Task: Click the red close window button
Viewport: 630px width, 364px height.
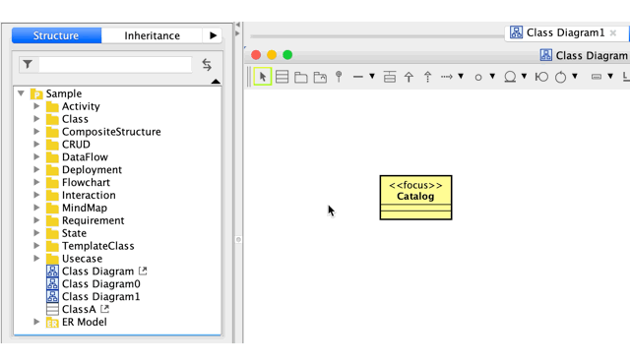Action: coord(256,55)
